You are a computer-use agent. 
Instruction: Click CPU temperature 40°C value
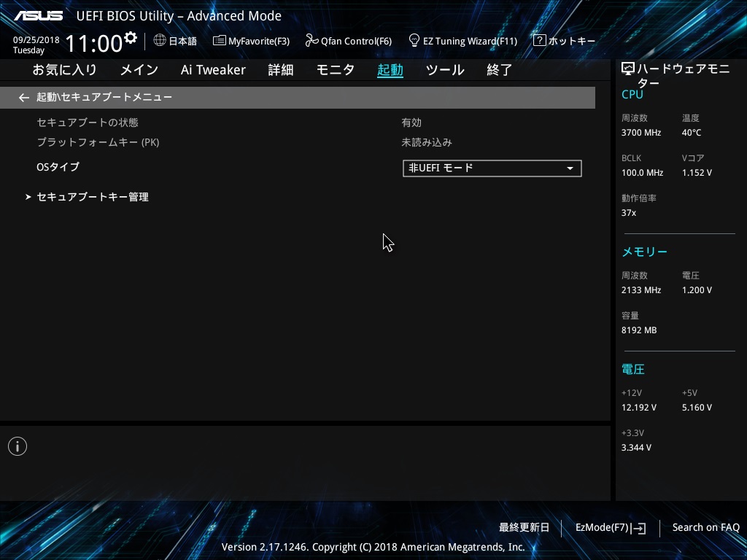692,133
